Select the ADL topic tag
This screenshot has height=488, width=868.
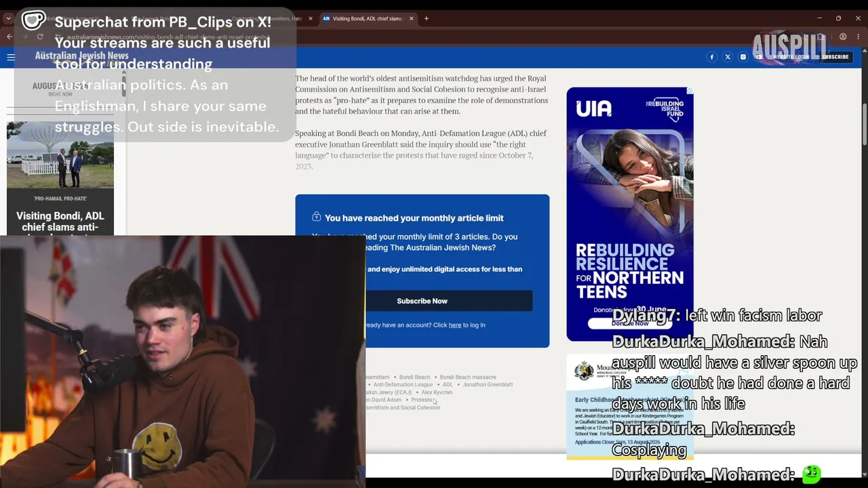coord(448,384)
